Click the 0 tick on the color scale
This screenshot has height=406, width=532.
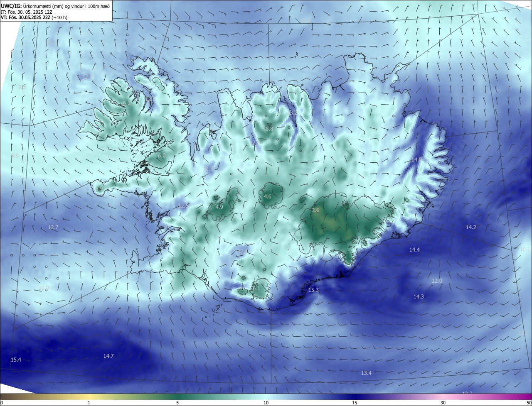point(2,403)
